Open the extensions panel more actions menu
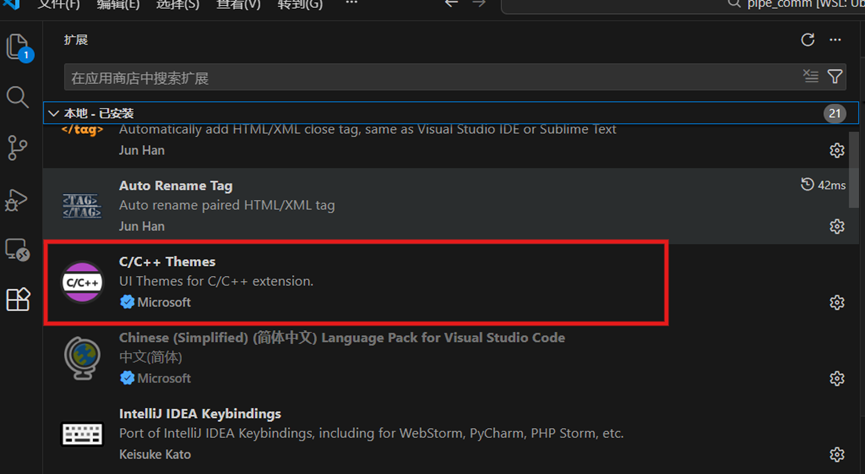The image size is (865, 474). pyautogui.click(x=835, y=40)
